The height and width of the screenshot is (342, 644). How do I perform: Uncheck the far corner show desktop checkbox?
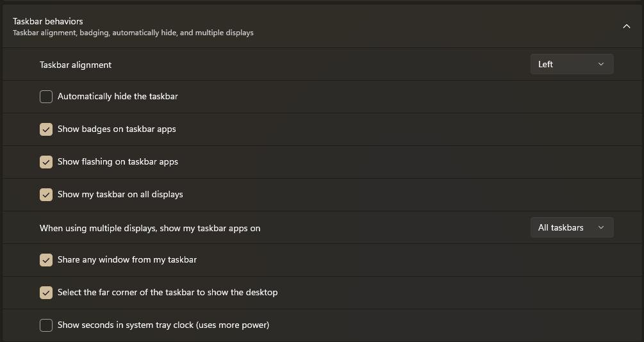[x=46, y=293]
